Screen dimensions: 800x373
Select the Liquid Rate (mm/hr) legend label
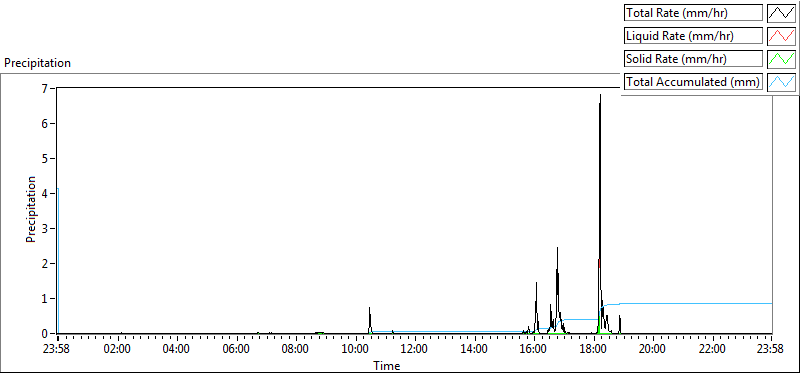coord(693,36)
